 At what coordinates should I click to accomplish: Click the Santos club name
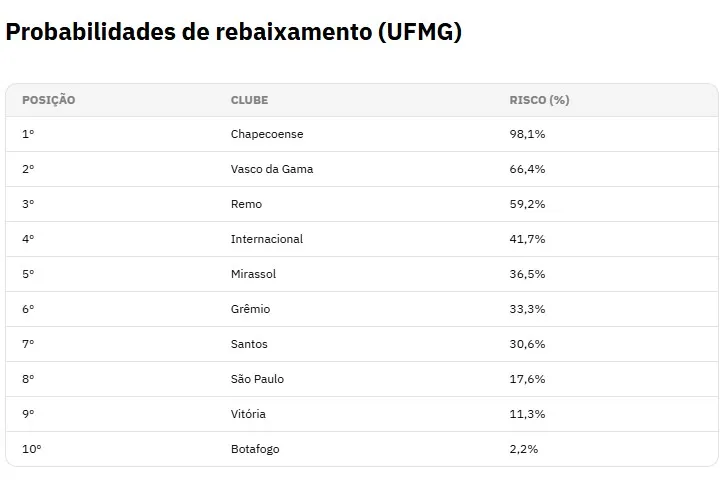tap(249, 344)
